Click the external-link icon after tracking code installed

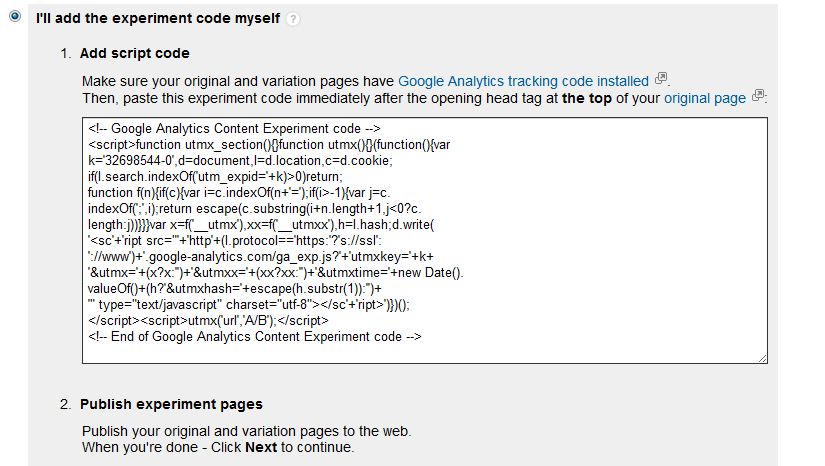(661, 79)
